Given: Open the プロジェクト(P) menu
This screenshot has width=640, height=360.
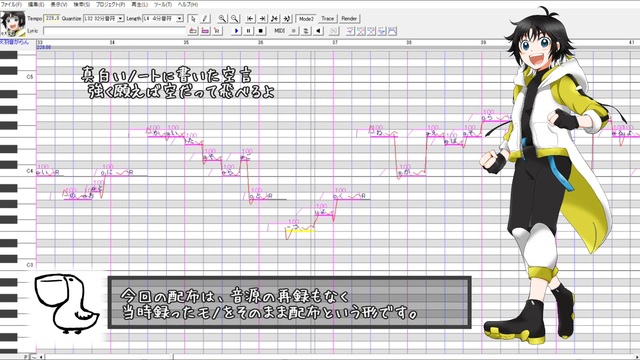Looking at the screenshot, I should pos(110,4).
